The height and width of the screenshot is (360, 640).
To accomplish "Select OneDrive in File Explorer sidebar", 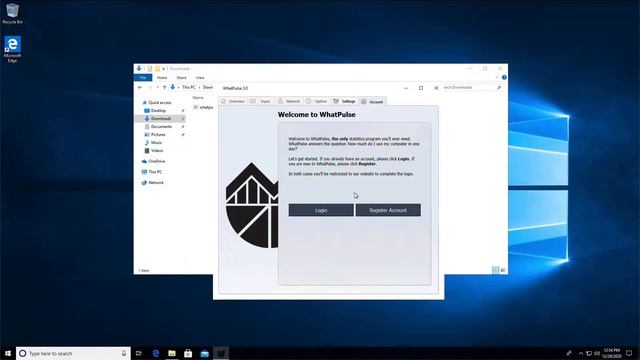I will (156, 161).
